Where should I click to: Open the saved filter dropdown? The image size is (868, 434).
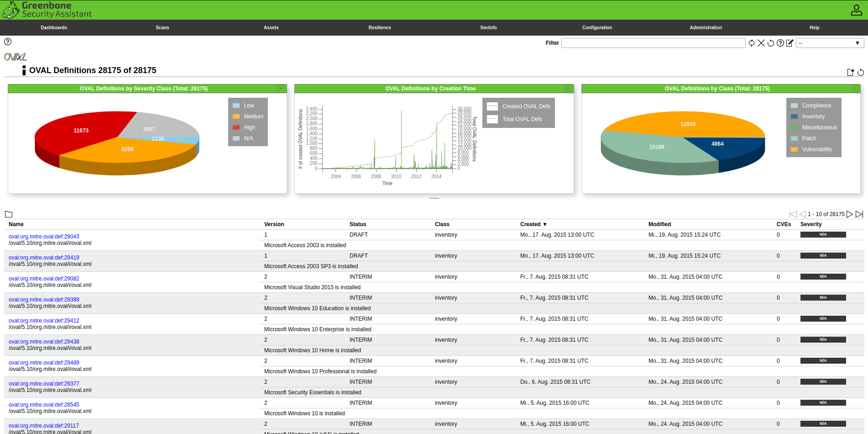tap(830, 43)
